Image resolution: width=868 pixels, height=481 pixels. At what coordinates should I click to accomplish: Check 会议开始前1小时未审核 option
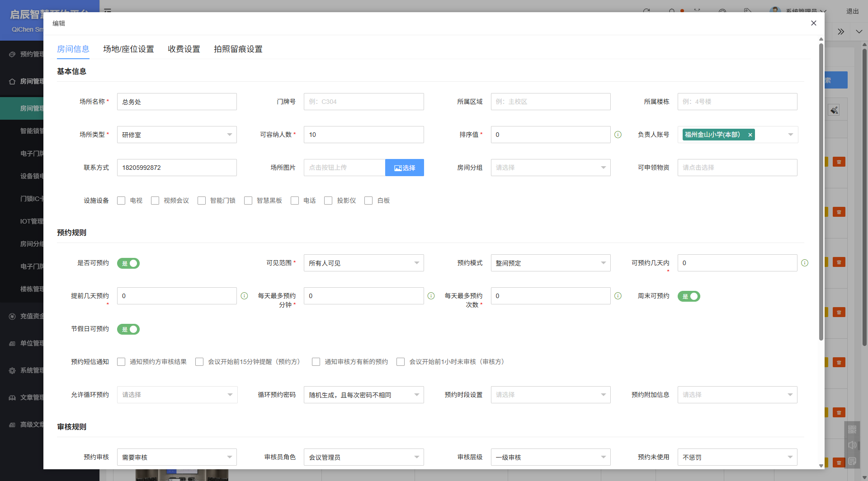(401, 362)
